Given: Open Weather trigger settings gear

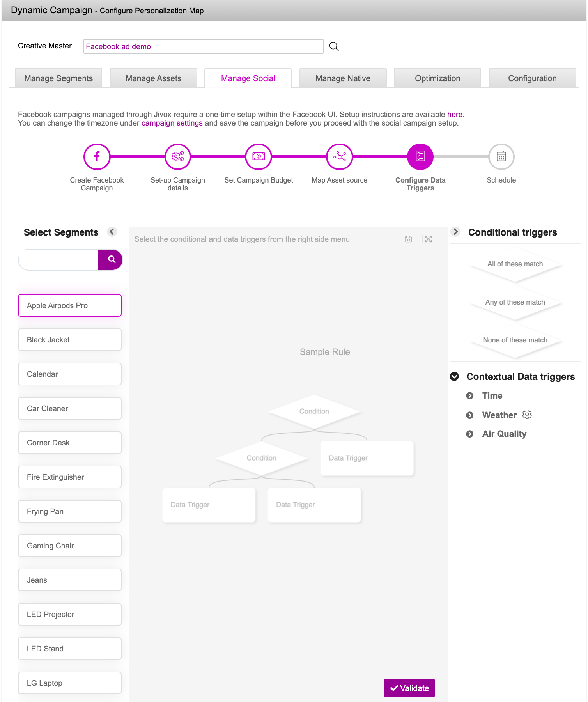Looking at the screenshot, I should click(x=527, y=414).
